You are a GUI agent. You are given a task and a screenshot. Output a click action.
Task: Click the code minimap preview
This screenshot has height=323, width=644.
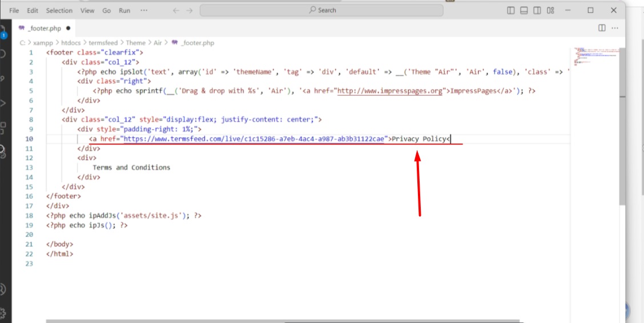tap(597, 56)
